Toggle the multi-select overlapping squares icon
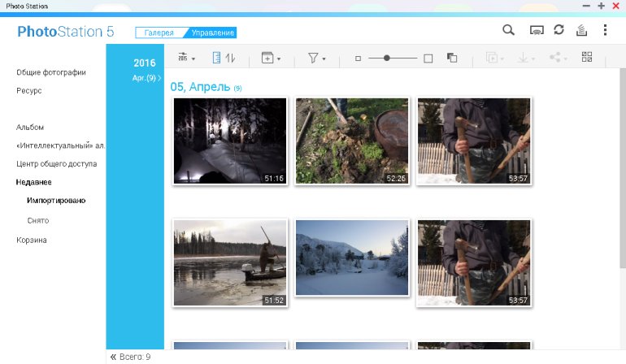The width and height of the screenshot is (626, 364). 452,58
